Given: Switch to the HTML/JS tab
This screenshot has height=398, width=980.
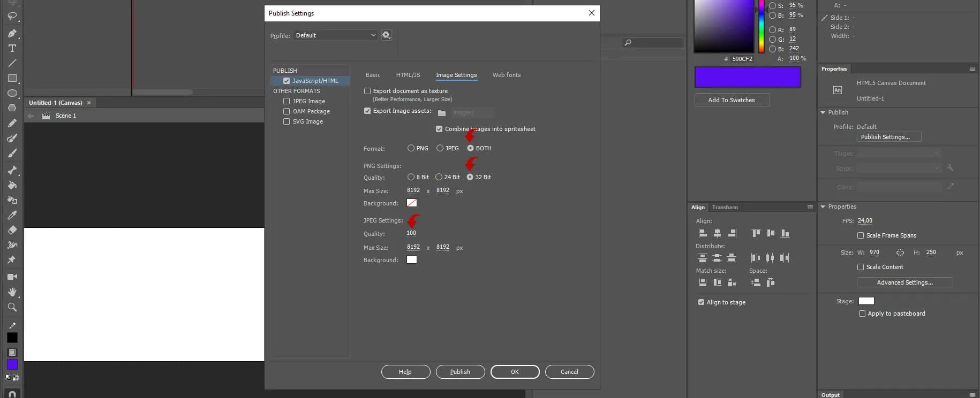Looking at the screenshot, I should 408,75.
